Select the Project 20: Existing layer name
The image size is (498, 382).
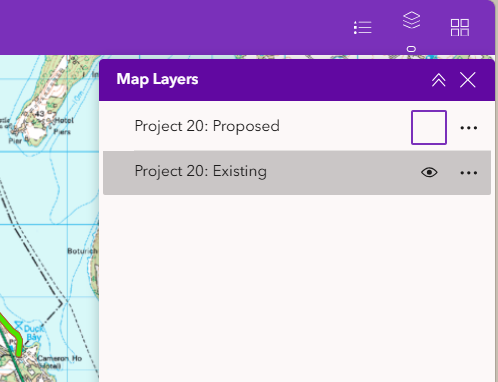coord(201,171)
